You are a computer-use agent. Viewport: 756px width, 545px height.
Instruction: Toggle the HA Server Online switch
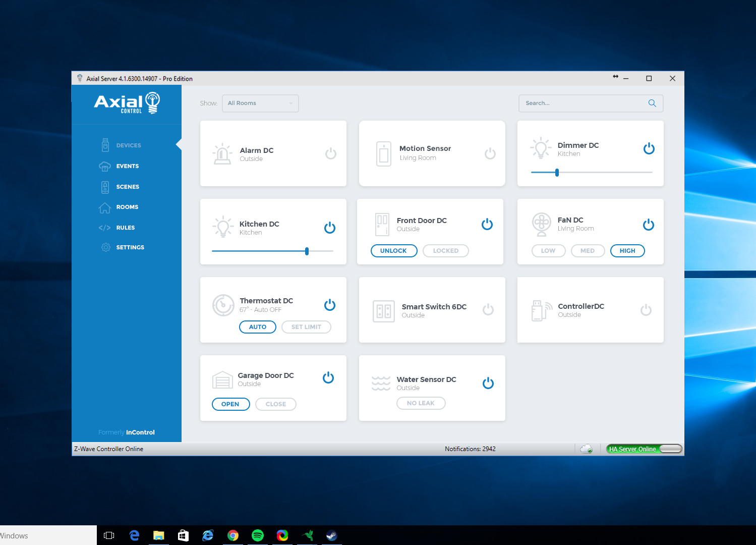671,449
